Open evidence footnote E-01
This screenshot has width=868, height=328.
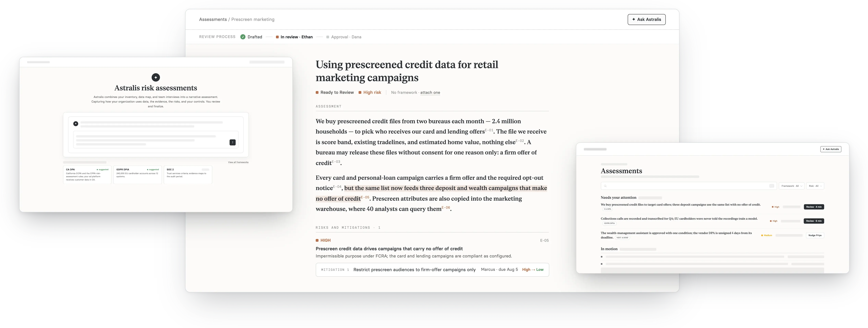tap(489, 130)
